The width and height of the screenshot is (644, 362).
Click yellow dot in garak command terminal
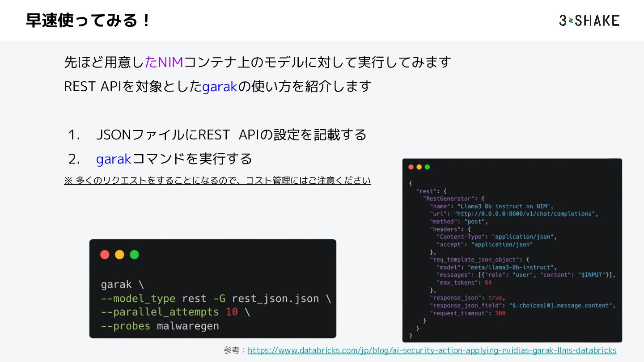pos(119,255)
